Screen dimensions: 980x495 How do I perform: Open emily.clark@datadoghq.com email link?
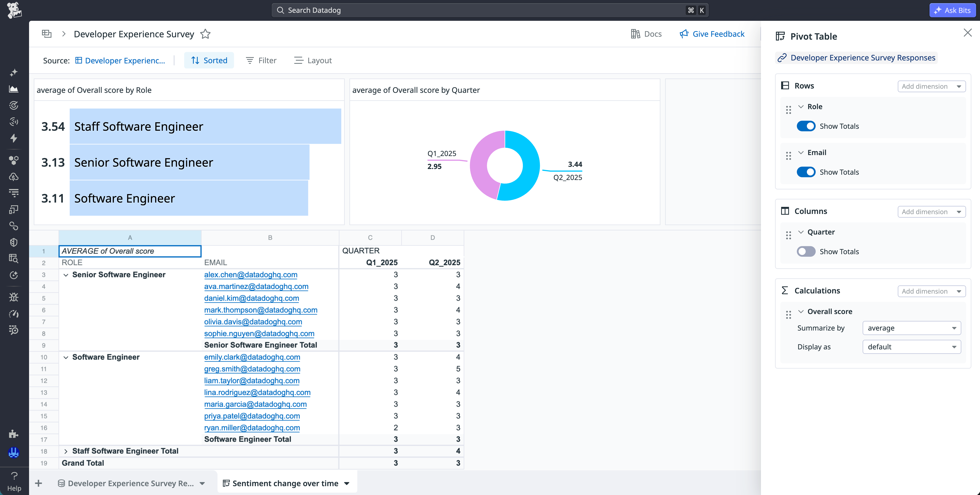(252, 357)
